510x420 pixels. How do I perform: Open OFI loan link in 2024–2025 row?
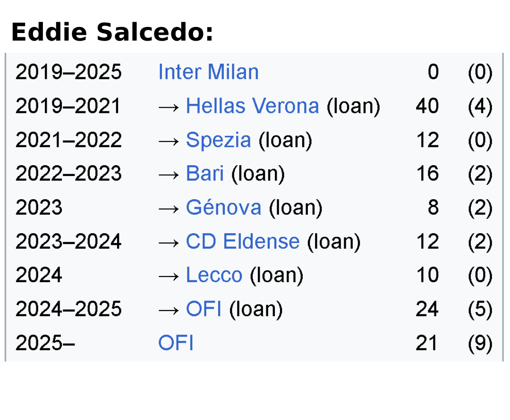[x=204, y=309]
